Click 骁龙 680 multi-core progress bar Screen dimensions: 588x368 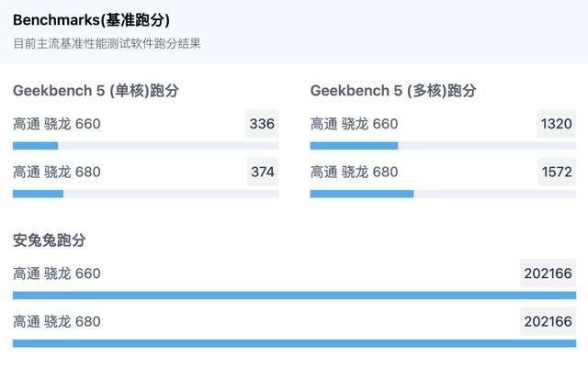pyautogui.click(x=443, y=194)
